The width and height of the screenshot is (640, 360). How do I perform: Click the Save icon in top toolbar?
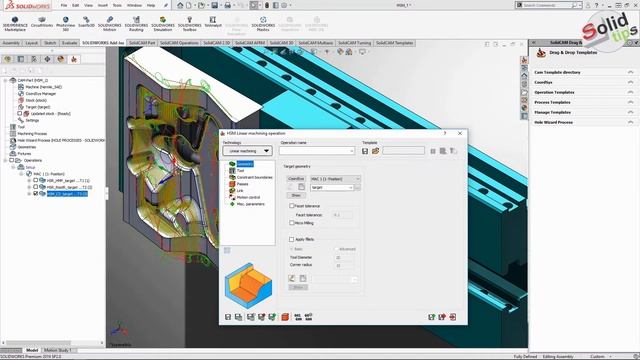point(215,5)
